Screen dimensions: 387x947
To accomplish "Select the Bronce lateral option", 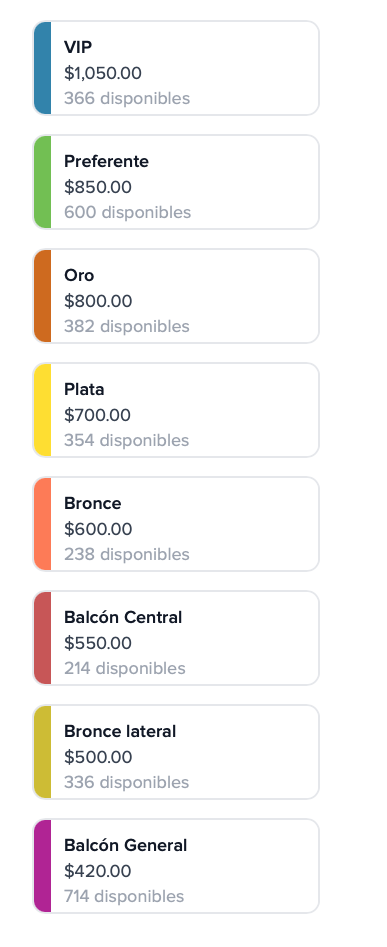I will 176,752.
